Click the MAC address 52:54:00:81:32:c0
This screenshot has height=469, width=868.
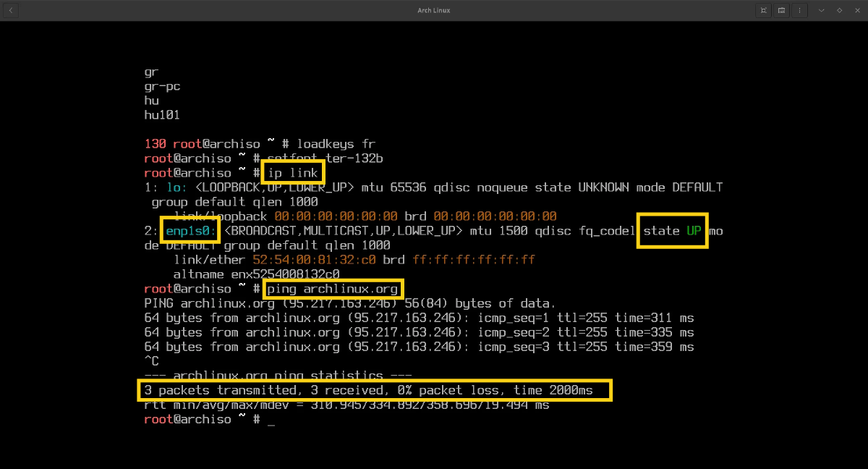tap(314, 260)
